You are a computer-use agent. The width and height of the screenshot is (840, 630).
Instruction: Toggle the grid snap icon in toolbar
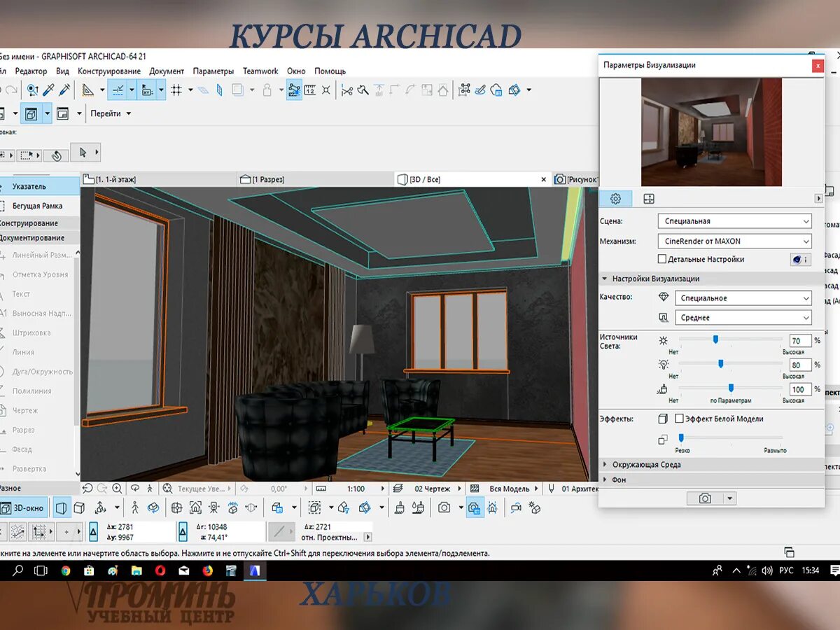click(176, 90)
